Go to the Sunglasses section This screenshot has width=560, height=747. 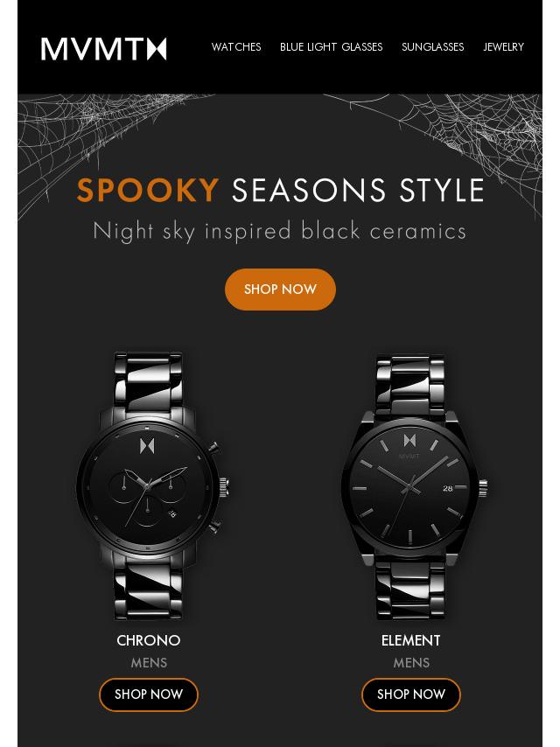click(x=433, y=46)
